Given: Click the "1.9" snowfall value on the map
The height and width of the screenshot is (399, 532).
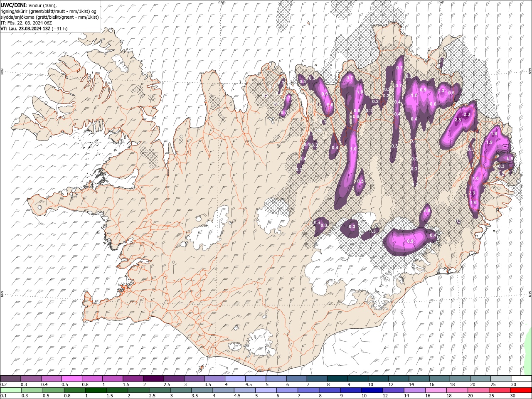Looking at the screenshot, I should pyautogui.click(x=489, y=142).
